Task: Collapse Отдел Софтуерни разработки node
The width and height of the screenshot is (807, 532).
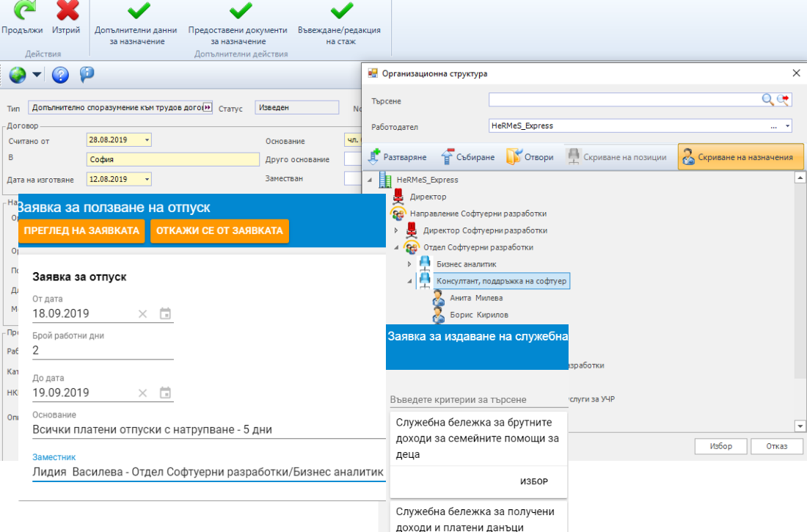Action: (396, 248)
